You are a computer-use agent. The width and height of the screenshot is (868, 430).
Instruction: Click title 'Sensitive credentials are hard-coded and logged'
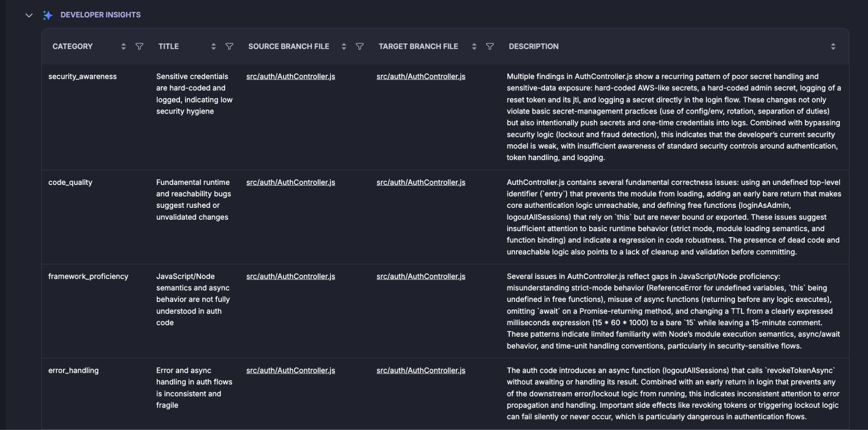click(x=195, y=94)
